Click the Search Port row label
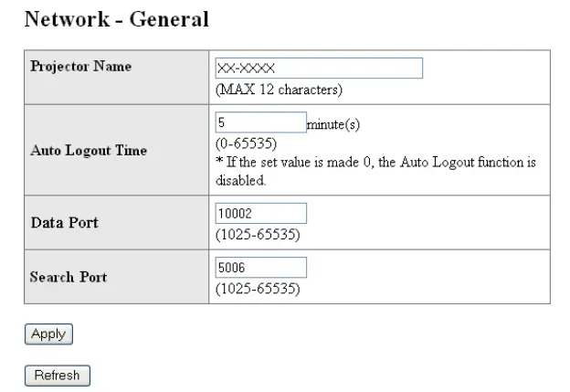Image resolution: width=570 pixels, height=392 pixels. pyautogui.click(x=69, y=277)
